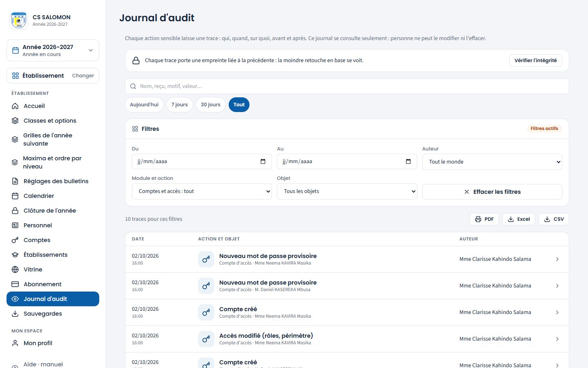Click the padlock icon in the integrity banner
Screen dimensions: 588x368
tap(136, 61)
